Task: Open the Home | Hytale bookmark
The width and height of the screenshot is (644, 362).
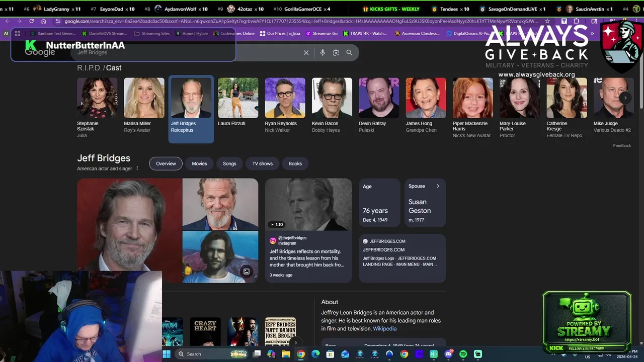Action: click(x=192, y=34)
